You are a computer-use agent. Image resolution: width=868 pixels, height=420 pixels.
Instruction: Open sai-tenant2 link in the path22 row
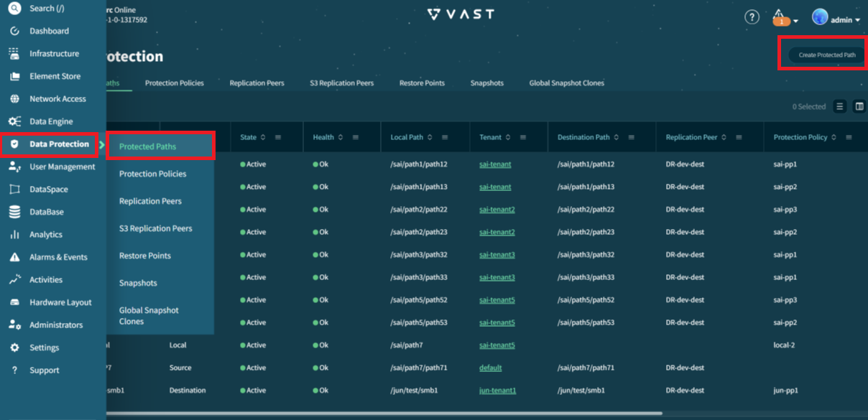(x=497, y=210)
